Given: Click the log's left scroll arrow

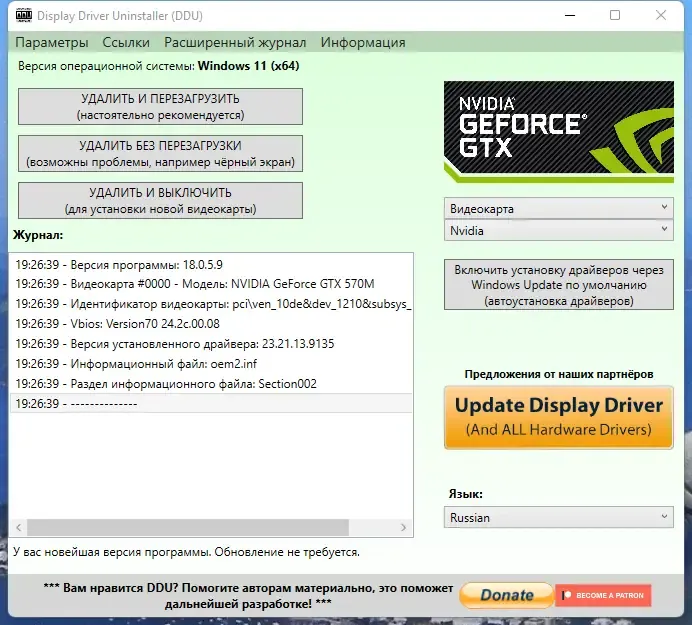Looking at the screenshot, I should coord(19,527).
